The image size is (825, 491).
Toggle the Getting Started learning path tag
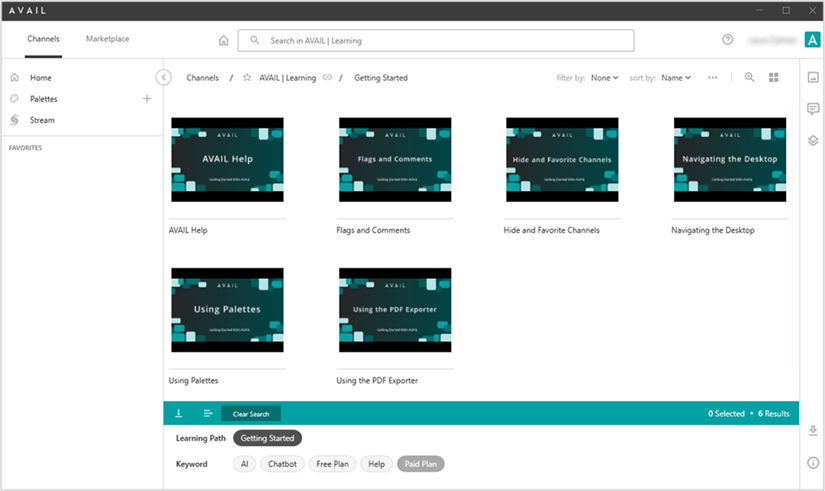coord(267,438)
